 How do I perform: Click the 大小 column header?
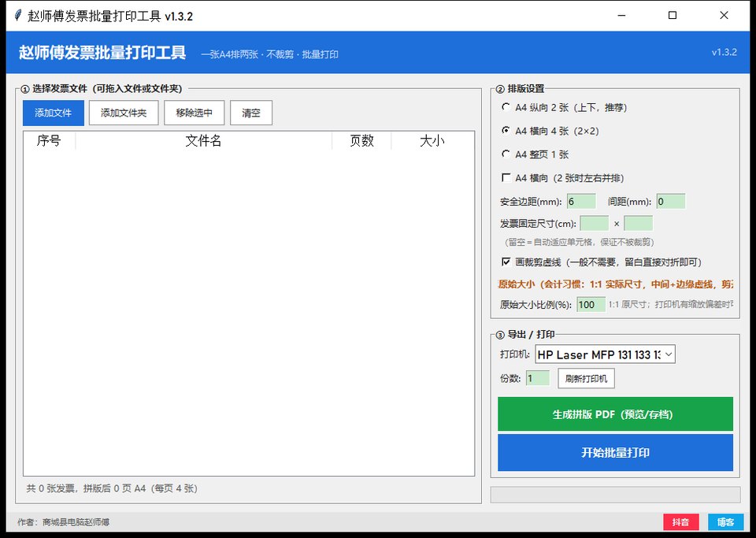tap(432, 141)
